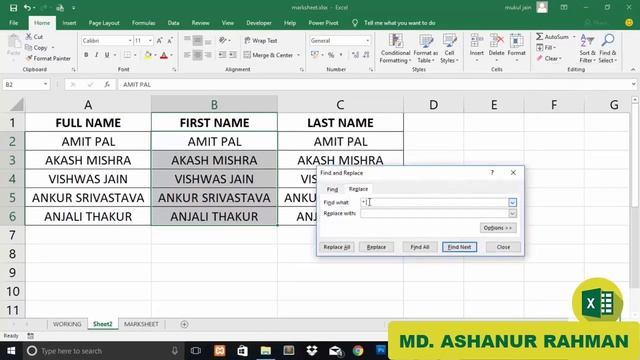
Task: Open Clear eraser menu
Action: point(549,58)
